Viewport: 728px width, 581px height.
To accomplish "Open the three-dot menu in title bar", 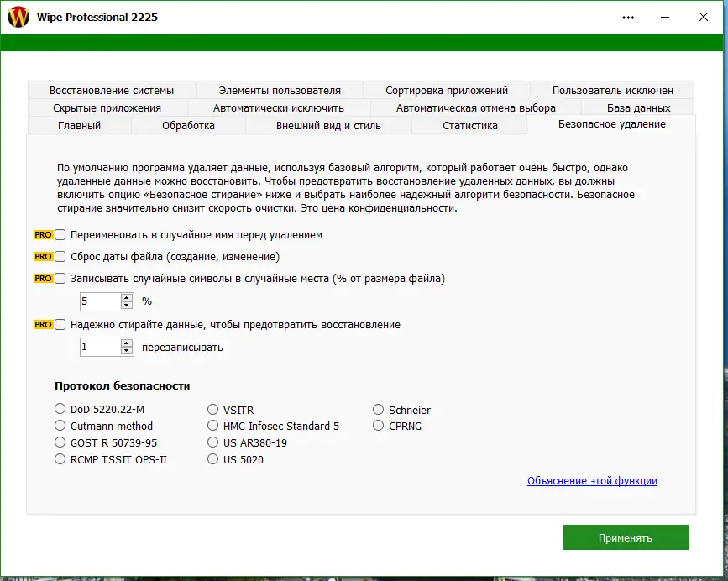I will [628, 16].
